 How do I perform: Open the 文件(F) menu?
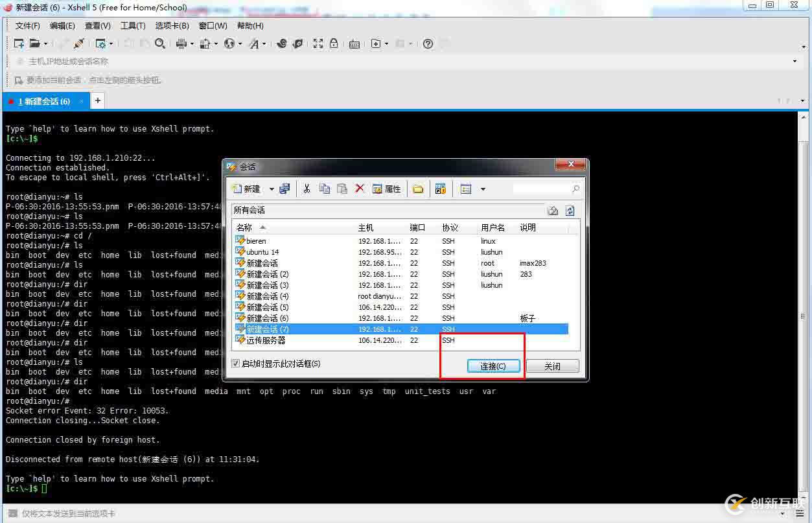[x=28, y=25]
